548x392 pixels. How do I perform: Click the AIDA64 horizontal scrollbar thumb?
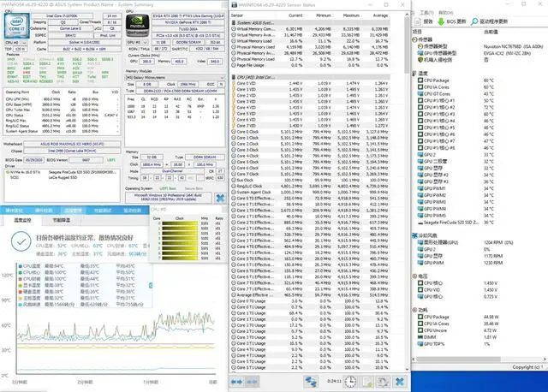458,359
